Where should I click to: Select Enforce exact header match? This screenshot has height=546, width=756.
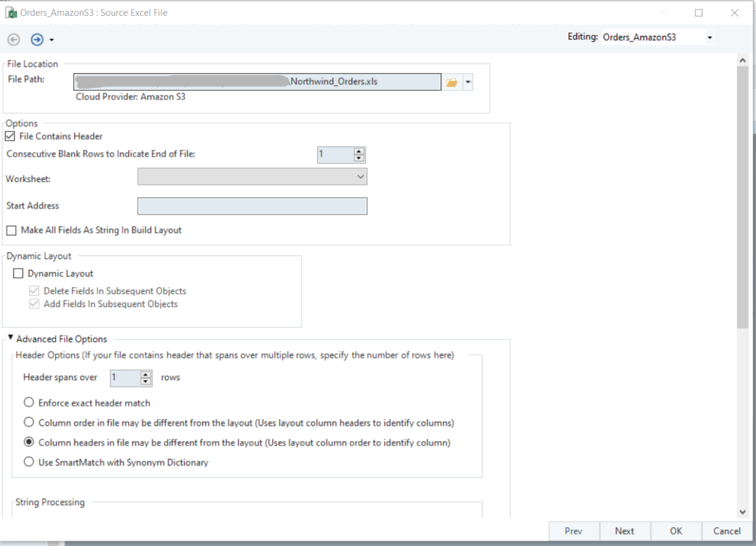tap(28, 402)
